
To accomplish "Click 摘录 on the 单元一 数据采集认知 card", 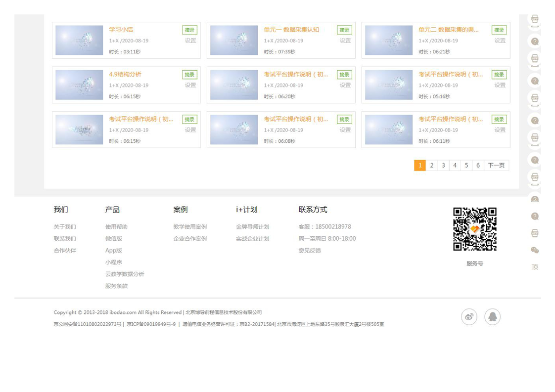I will pyautogui.click(x=344, y=30).
